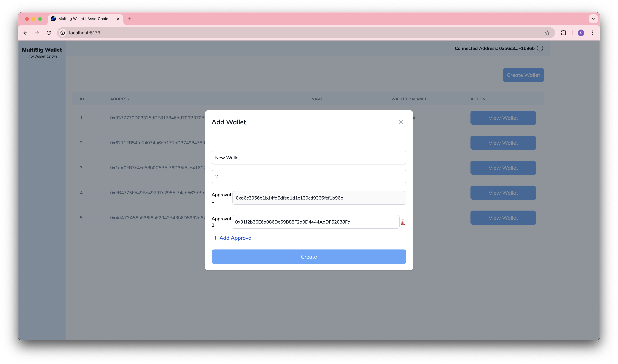Image resolution: width=618 pixels, height=364 pixels.
Task: Close the Multsig Wallet tab
Action: click(118, 19)
